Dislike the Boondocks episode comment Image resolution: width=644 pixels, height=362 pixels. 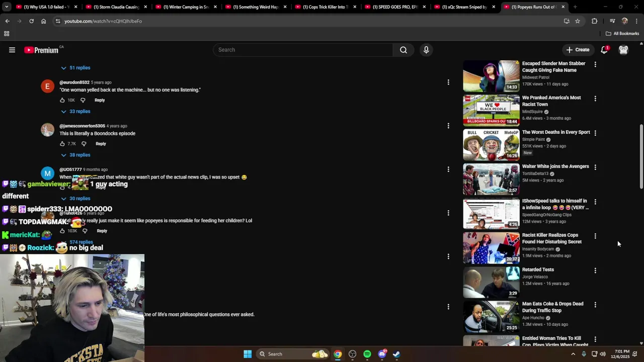tap(84, 144)
